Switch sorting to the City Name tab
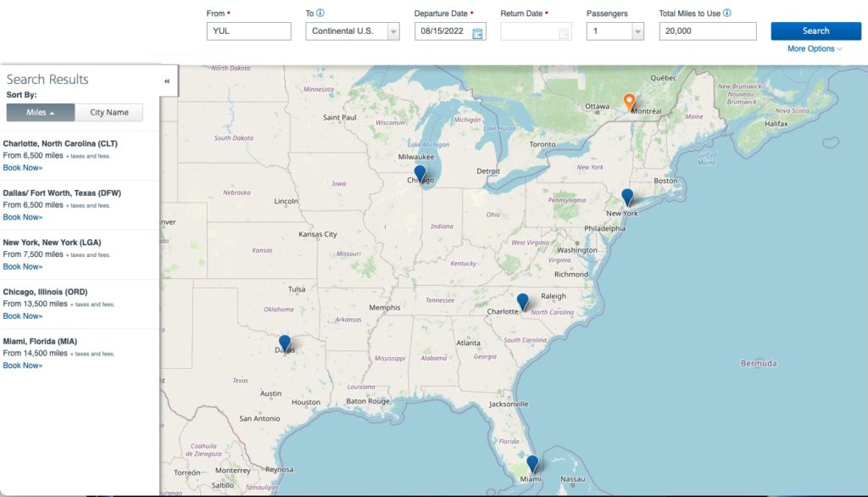The image size is (868, 497). pos(108,111)
